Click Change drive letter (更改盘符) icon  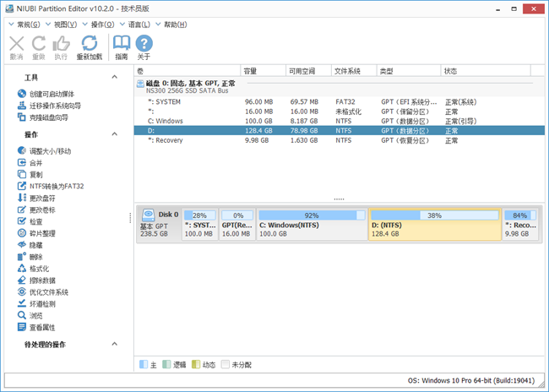coord(22,198)
